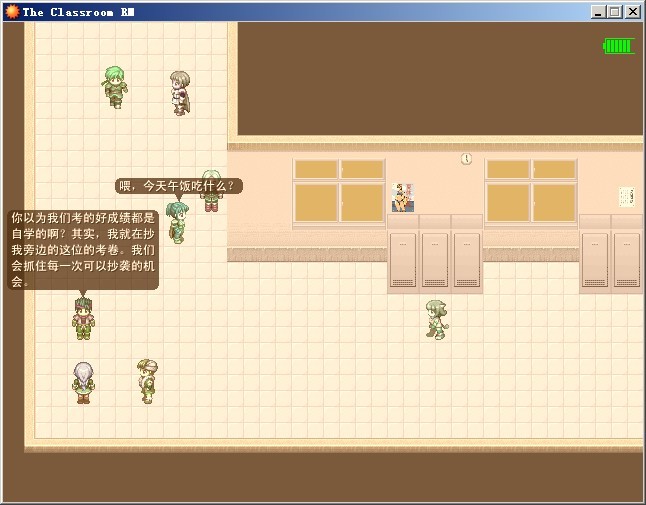The image size is (646, 505).
Task: Click the brown-haired caped character
Action: 180,93
